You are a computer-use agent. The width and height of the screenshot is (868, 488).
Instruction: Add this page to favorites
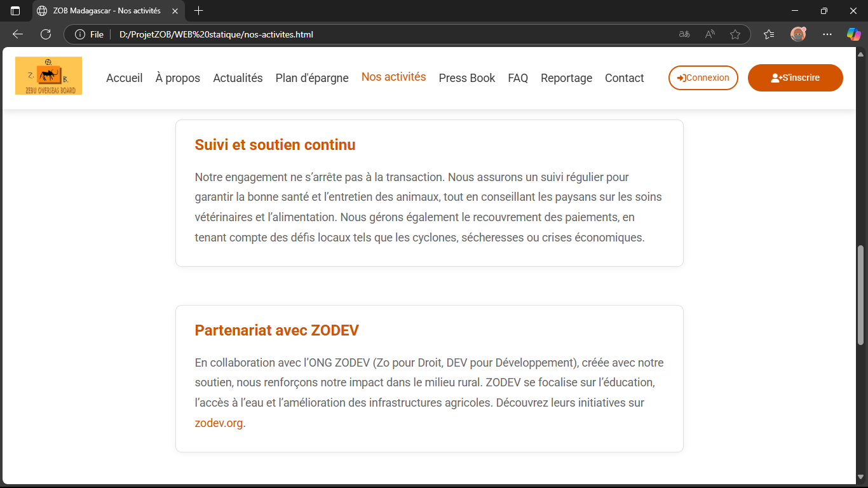tap(735, 34)
